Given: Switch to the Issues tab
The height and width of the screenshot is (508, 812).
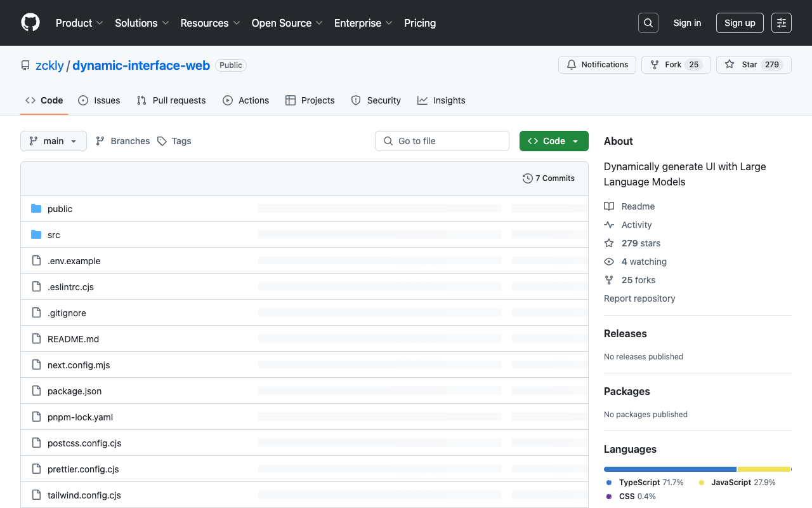Looking at the screenshot, I should point(99,100).
